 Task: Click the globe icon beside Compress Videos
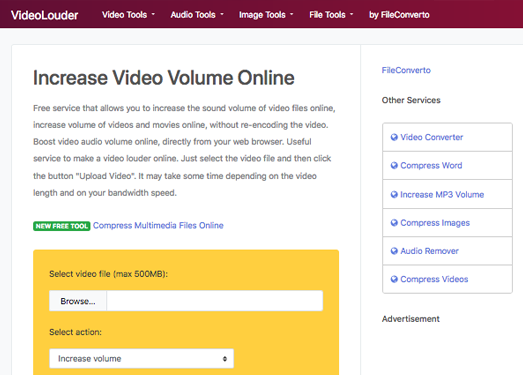[394, 279]
